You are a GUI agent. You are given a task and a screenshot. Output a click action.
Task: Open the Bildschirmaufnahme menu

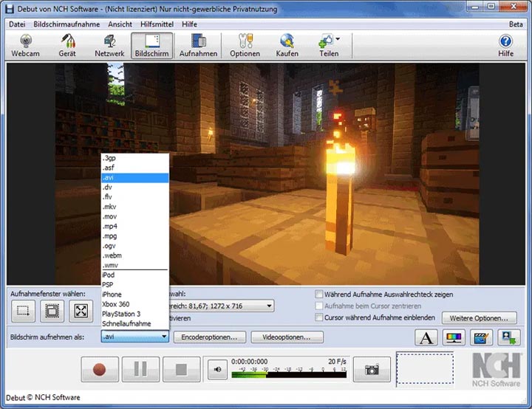(x=66, y=24)
